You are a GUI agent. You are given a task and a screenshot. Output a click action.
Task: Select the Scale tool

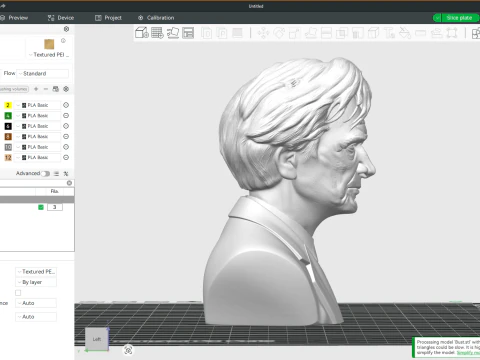point(294,33)
